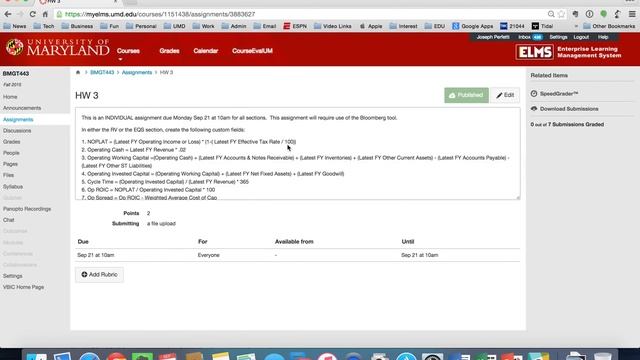Open Chat in course sidebar

(x=9, y=220)
